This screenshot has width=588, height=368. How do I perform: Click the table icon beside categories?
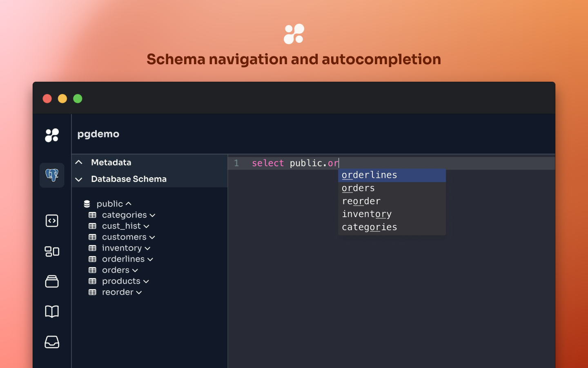(93, 215)
